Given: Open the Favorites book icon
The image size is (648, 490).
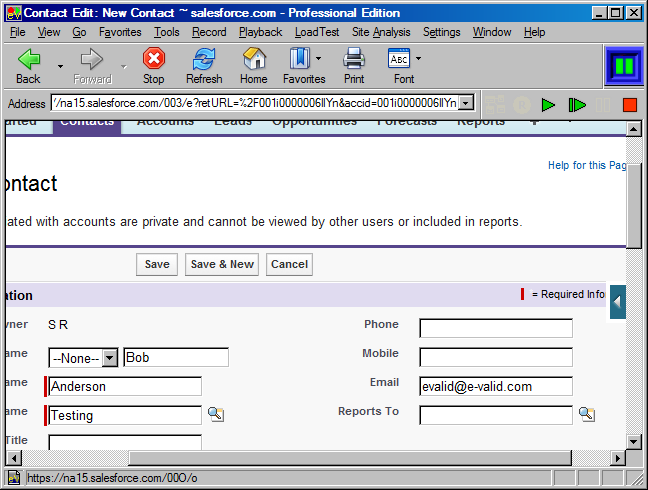Looking at the screenshot, I should pyautogui.click(x=300, y=58).
